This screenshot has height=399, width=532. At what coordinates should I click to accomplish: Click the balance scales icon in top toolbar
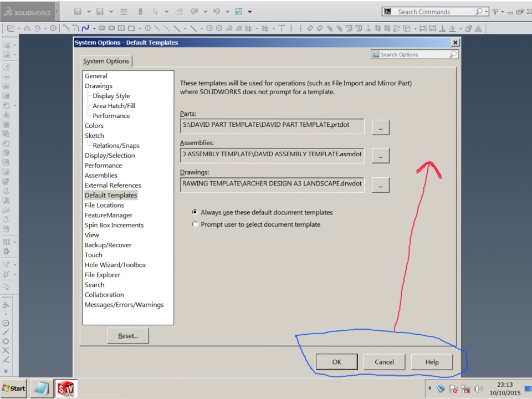[x=124, y=12]
